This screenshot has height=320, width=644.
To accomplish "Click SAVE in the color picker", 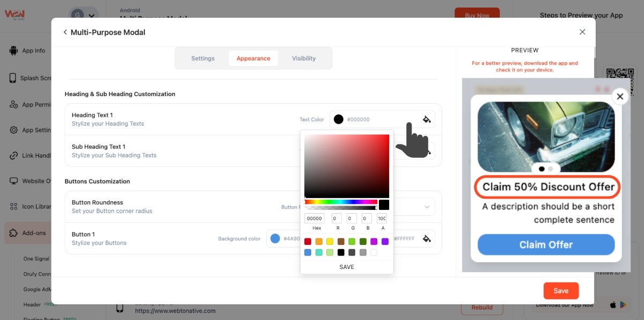I will 347,267.
